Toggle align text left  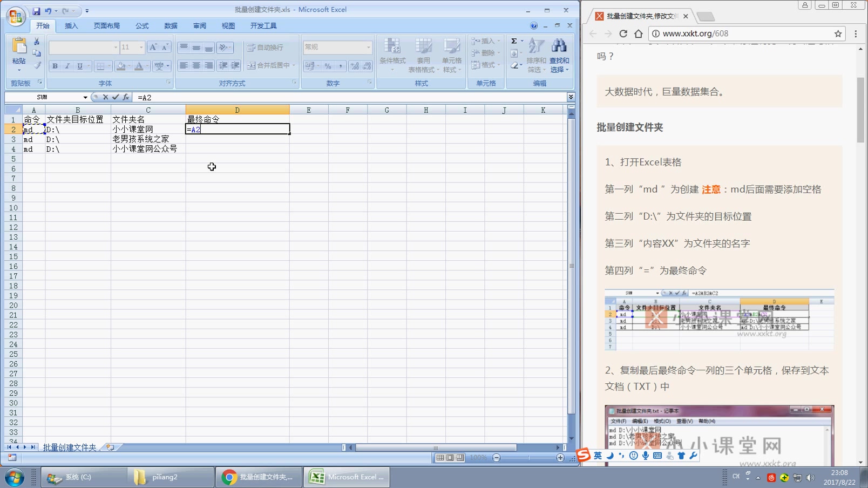(184, 66)
